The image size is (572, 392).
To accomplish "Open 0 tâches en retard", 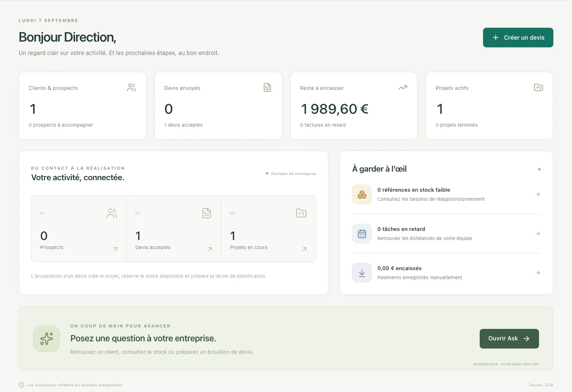I will 446,233.
